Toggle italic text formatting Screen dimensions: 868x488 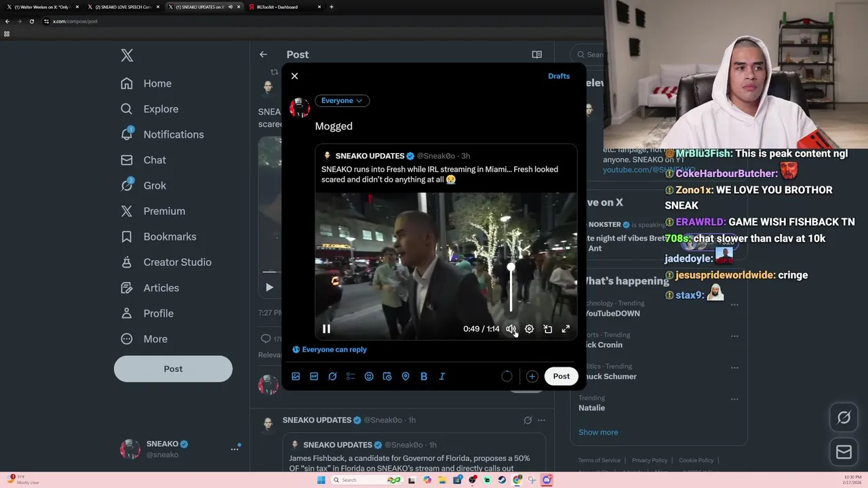point(442,376)
